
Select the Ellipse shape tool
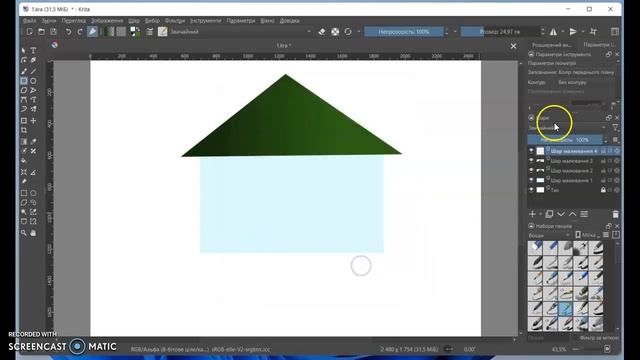point(33,81)
